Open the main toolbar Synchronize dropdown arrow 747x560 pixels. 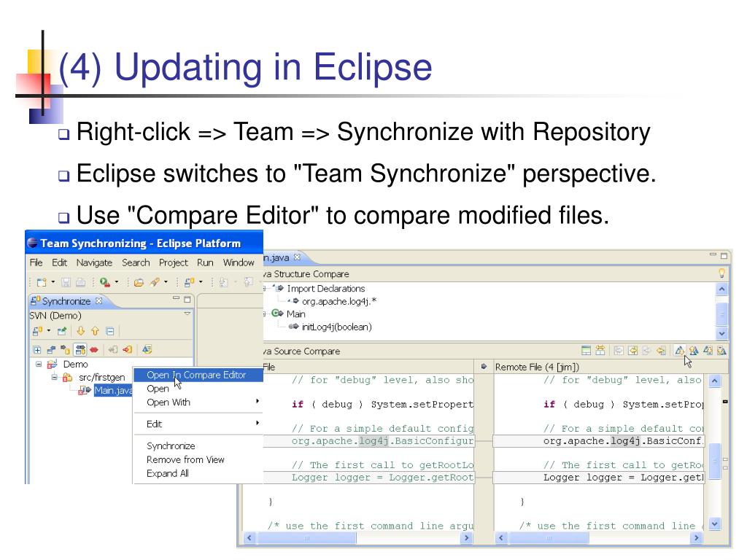tap(201, 282)
